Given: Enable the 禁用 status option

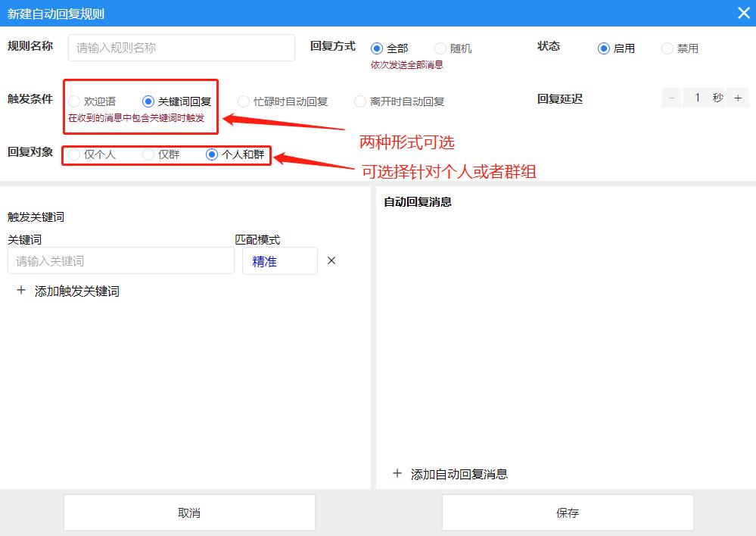Looking at the screenshot, I should tap(667, 48).
